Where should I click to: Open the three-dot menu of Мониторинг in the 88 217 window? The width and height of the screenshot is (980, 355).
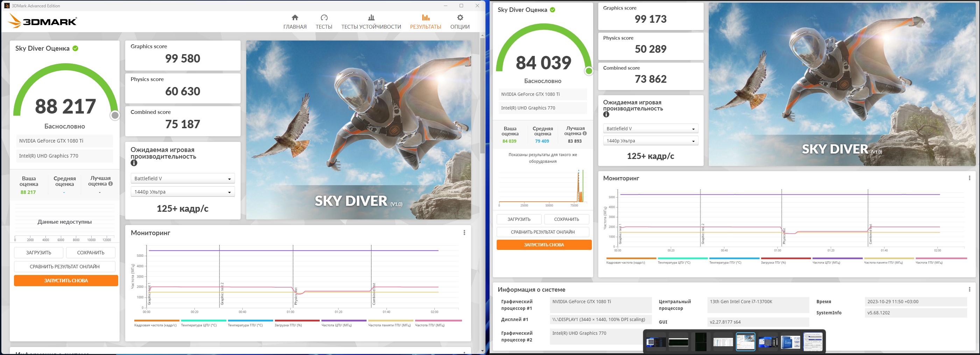click(x=464, y=233)
